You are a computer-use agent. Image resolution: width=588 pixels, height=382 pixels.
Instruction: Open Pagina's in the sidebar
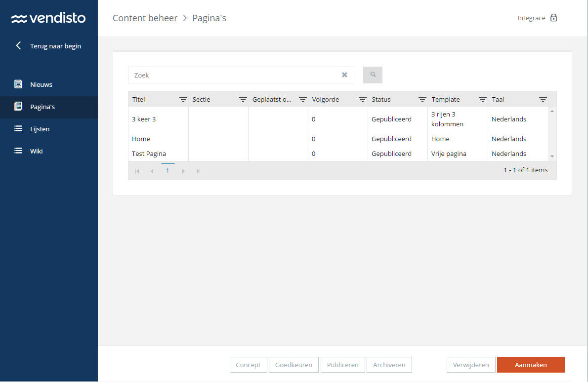(x=42, y=107)
